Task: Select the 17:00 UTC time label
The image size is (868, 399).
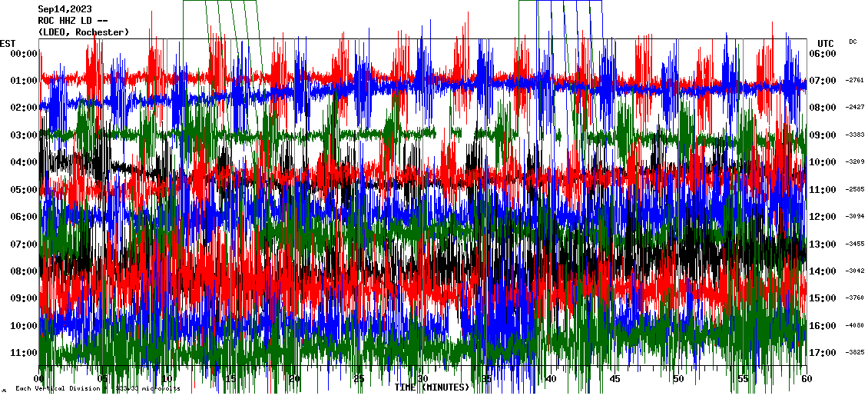Action: pos(823,353)
